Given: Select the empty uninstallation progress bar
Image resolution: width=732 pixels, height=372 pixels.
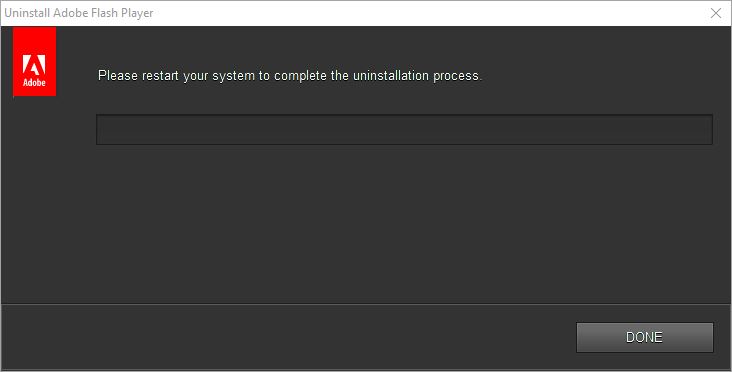Looking at the screenshot, I should [x=404, y=129].
